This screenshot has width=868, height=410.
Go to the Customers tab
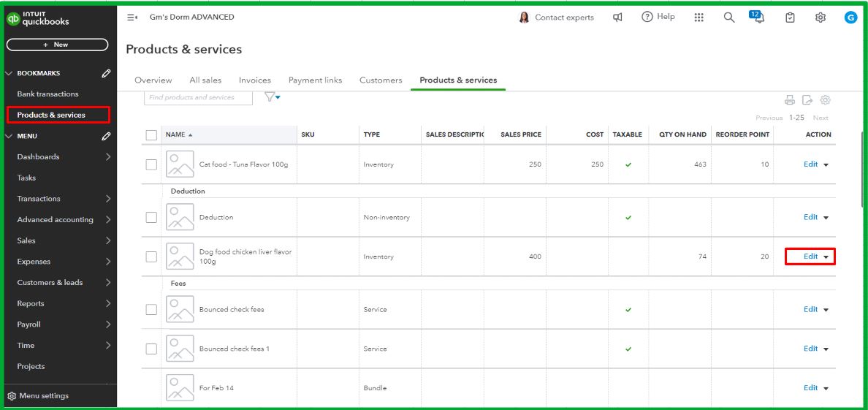pyautogui.click(x=381, y=80)
